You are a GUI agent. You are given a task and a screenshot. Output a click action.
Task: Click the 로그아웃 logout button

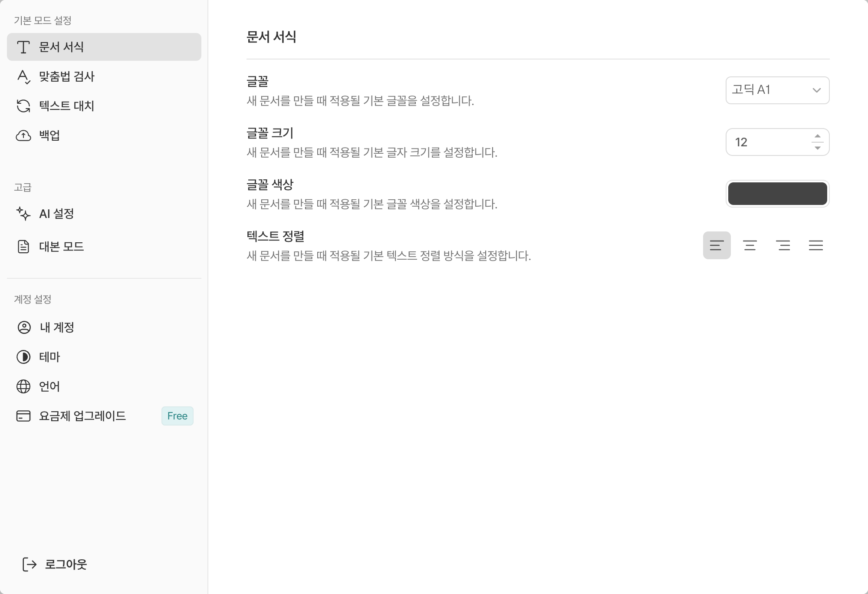(x=55, y=564)
